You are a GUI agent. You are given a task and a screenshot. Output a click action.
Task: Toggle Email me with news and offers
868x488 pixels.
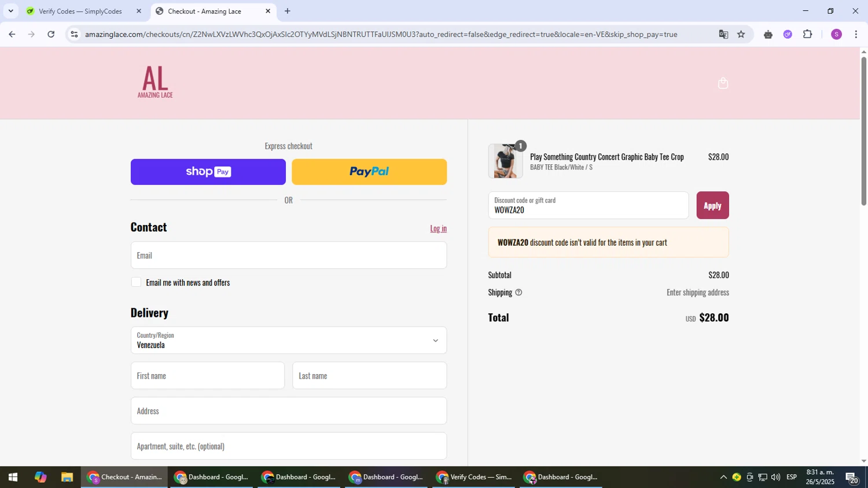(136, 282)
